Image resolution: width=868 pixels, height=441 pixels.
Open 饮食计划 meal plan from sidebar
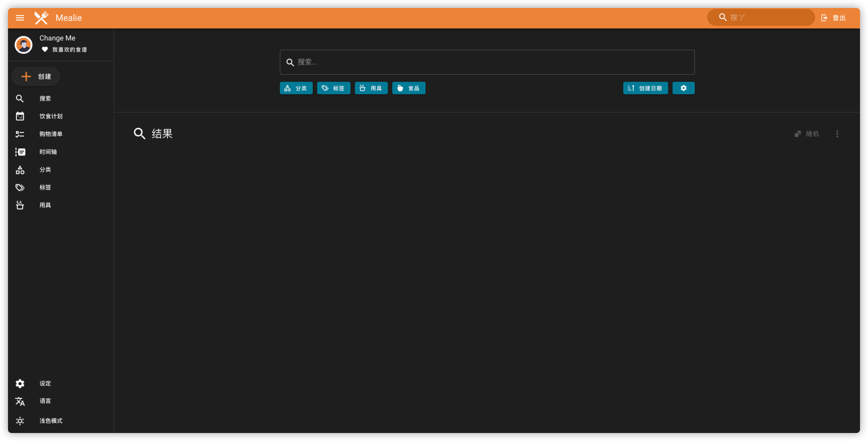click(51, 116)
